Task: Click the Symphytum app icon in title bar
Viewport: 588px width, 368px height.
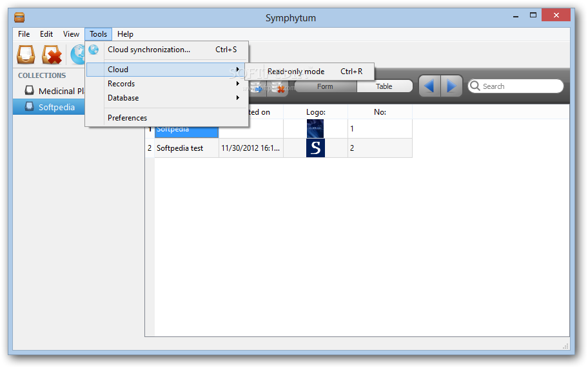Action: click(x=19, y=17)
